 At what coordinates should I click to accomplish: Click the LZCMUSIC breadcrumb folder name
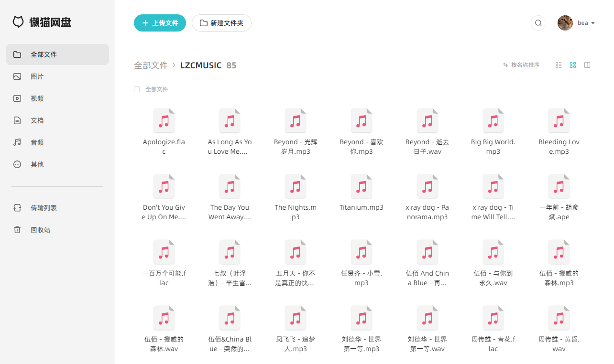point(201,65)
